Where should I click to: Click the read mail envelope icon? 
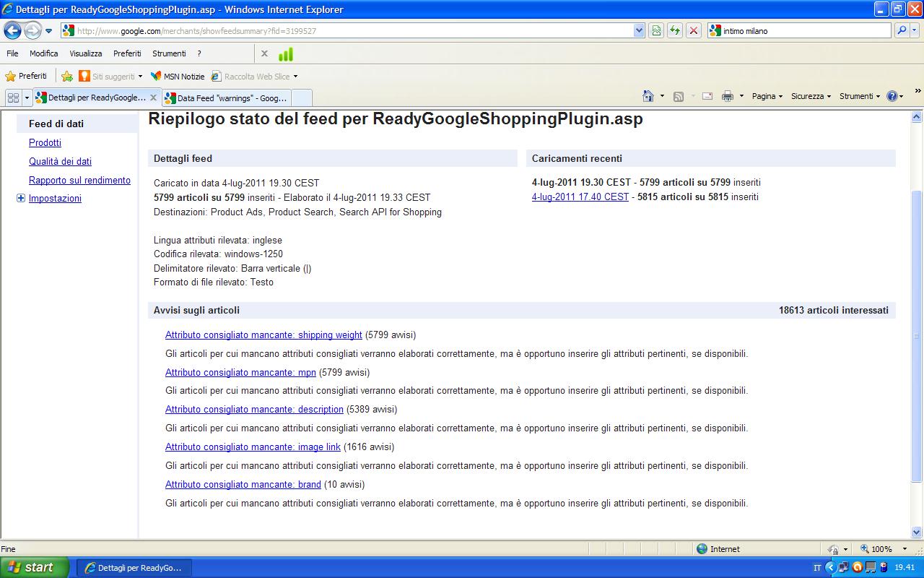[707, 96]
